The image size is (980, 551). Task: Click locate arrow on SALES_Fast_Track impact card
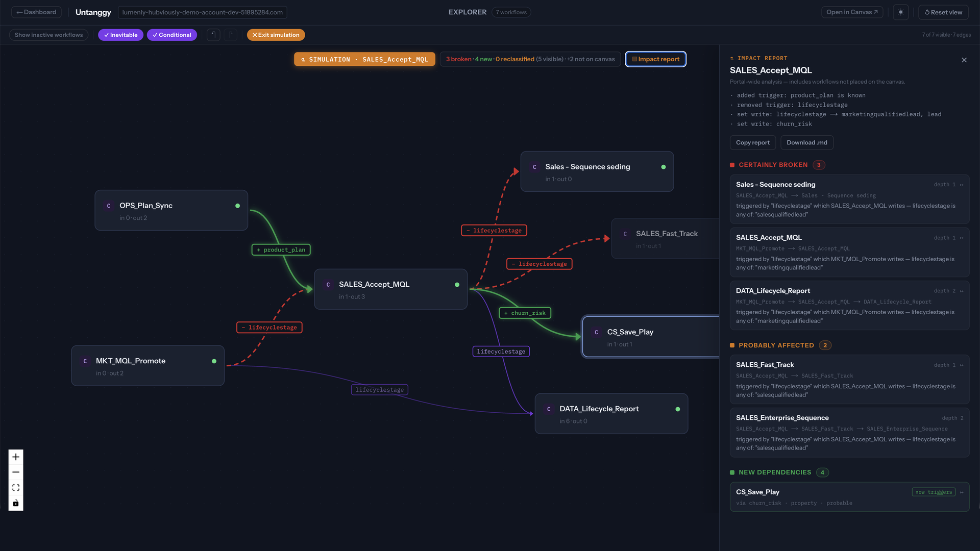(962, 365)
